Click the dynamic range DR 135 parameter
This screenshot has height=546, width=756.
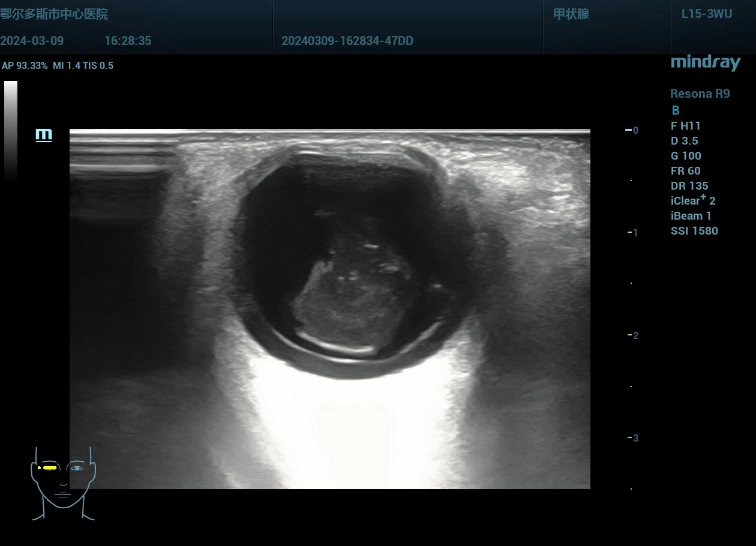689,186
